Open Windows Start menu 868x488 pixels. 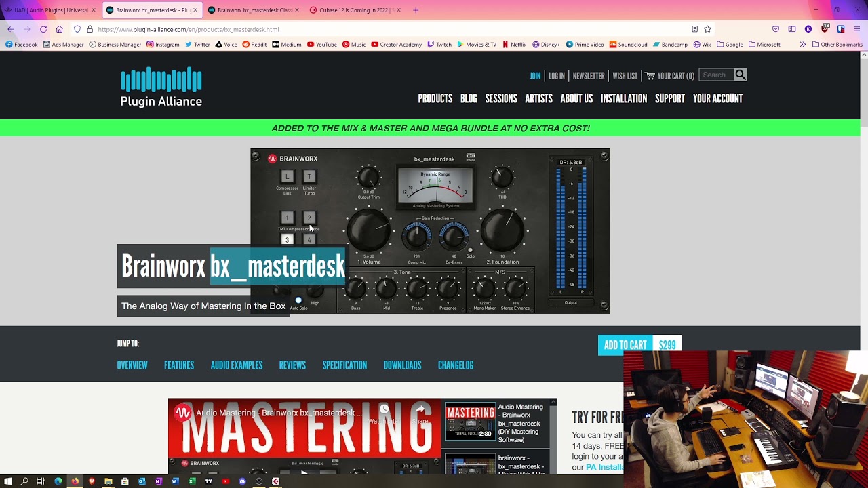pos(7,481)
